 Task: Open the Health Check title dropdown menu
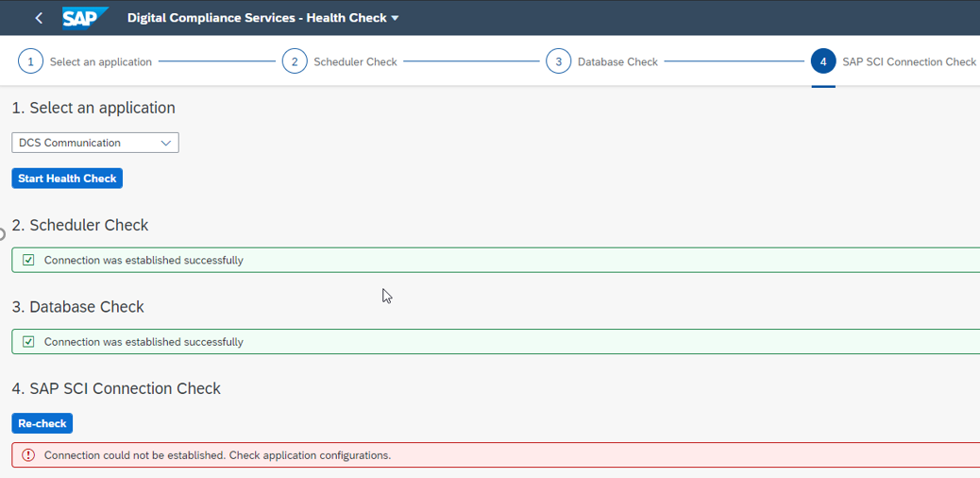tap(262, 18)
